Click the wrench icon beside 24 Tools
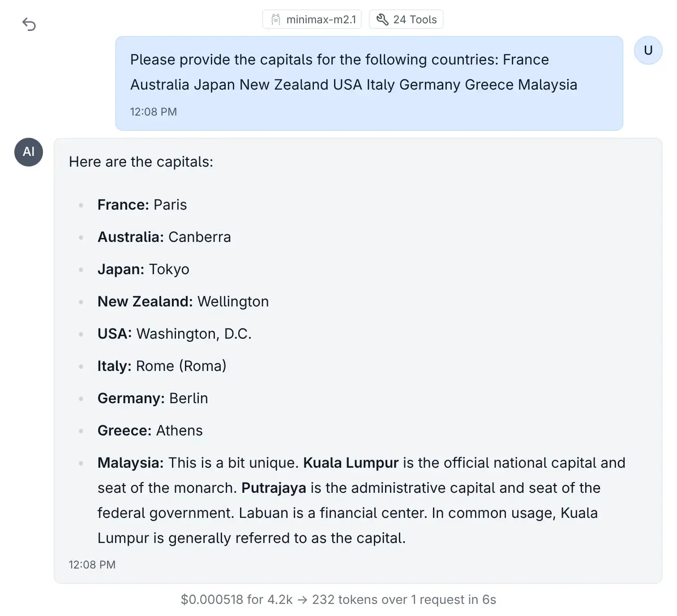677x616 pixels. pyautogui.click(x=382, y=19)
